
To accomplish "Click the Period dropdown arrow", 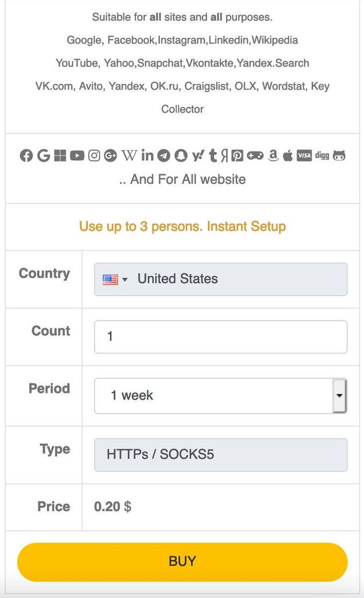I will 340,396.
